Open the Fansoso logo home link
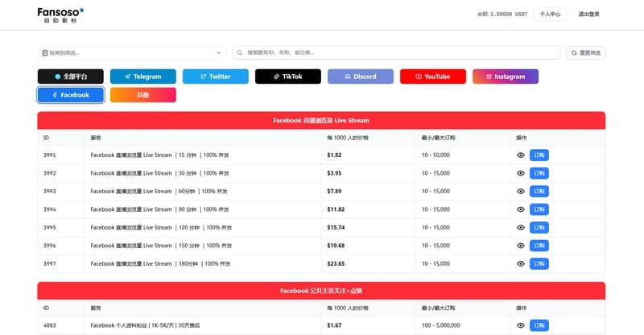The height and width of the screenshot is (335, 644). coord(60,14)
